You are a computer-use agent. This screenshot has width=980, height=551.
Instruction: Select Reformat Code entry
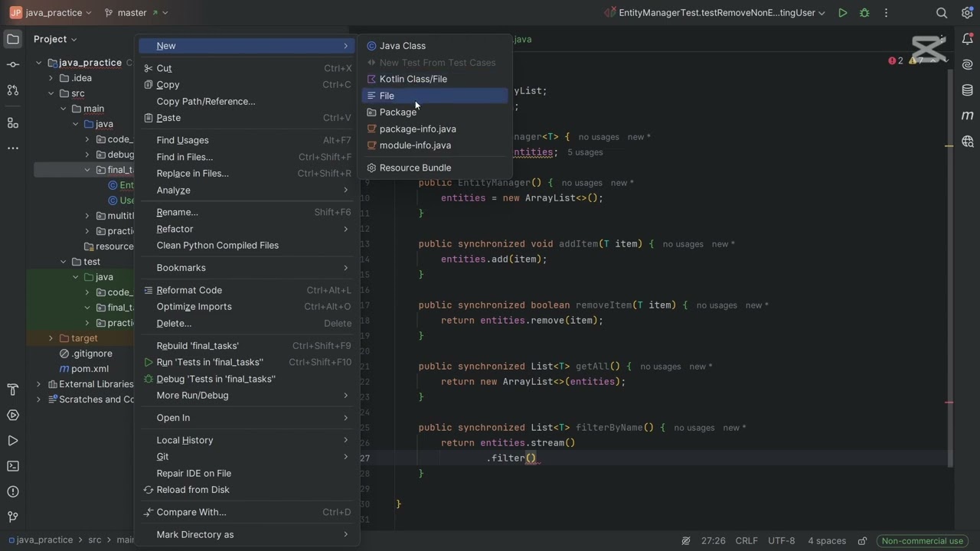pos(247,290)
